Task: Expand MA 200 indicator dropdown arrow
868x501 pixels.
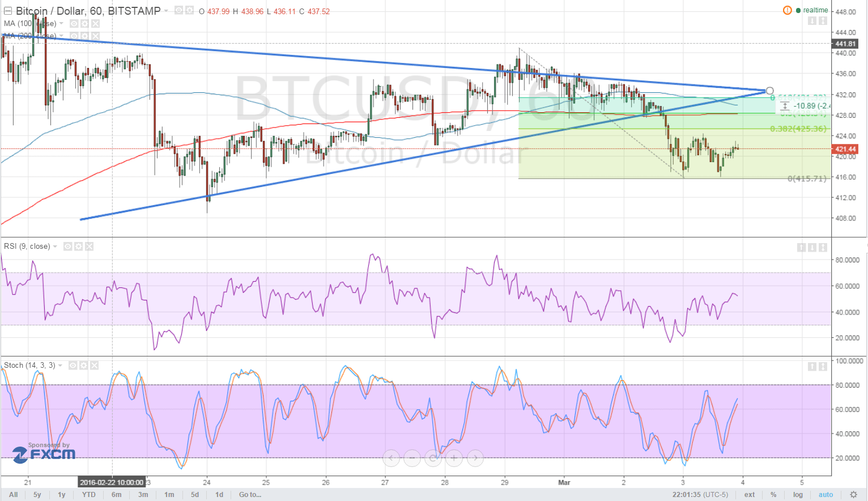Action: point(61,36)
